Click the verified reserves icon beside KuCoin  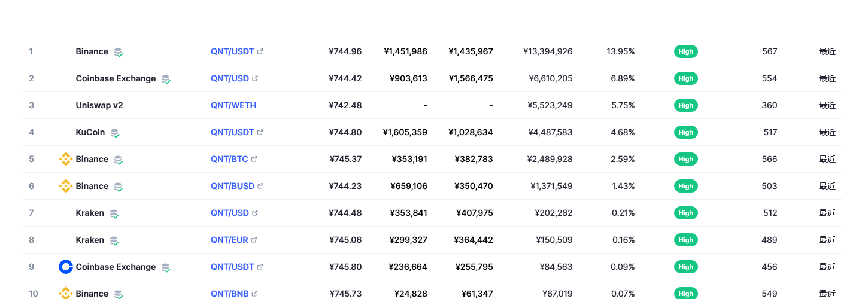coord(115,133)
